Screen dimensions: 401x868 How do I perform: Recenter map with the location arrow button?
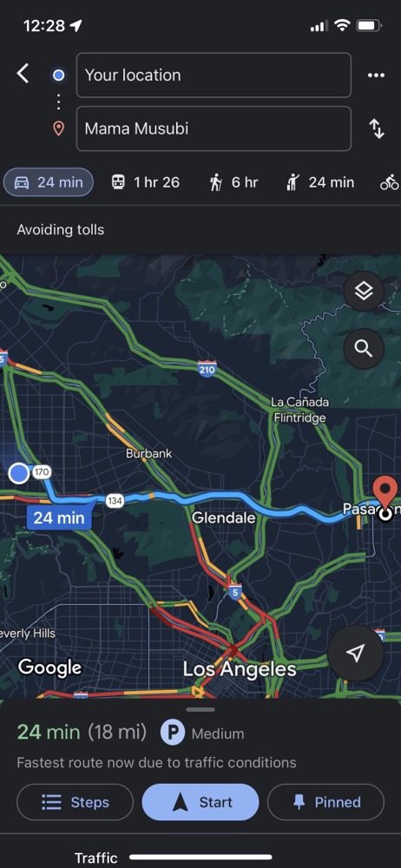pos(355,654)
